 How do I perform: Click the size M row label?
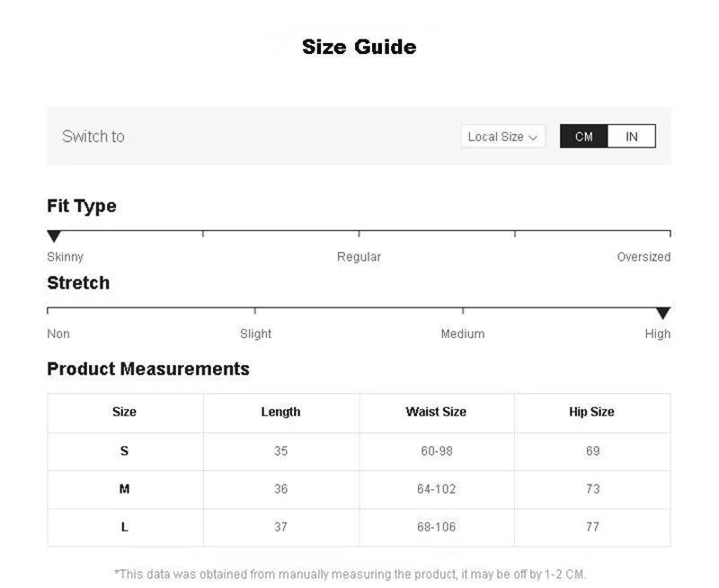124,489
